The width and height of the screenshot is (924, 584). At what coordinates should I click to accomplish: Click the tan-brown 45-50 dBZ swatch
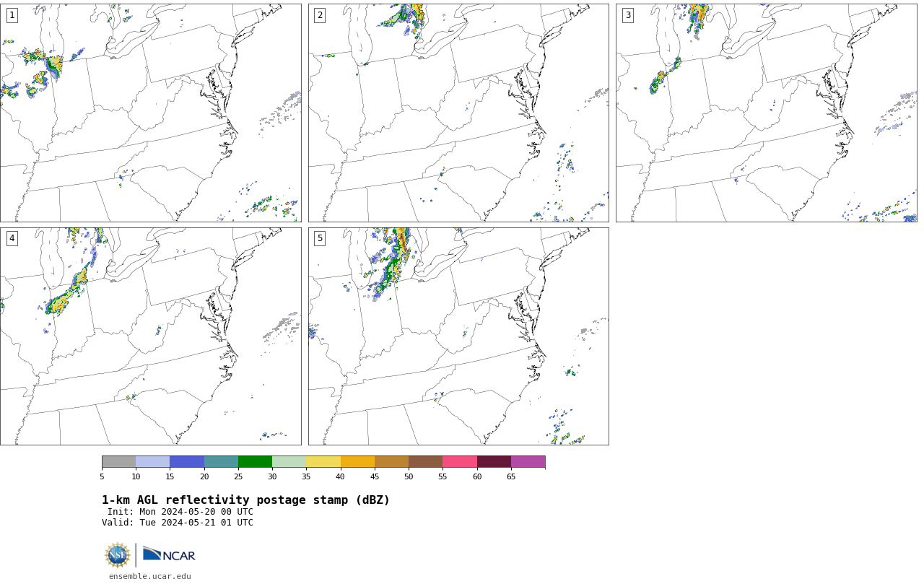(x=391, y=462)
